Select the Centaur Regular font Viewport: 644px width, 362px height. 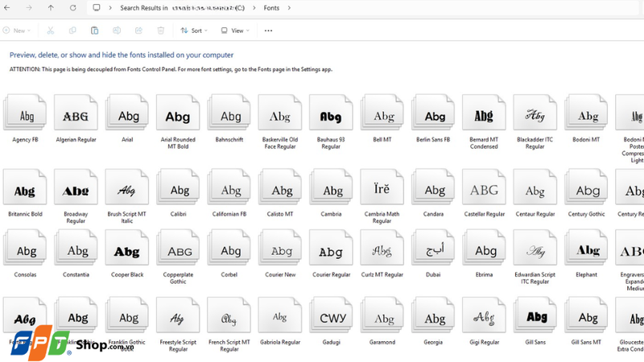[535, 193]
